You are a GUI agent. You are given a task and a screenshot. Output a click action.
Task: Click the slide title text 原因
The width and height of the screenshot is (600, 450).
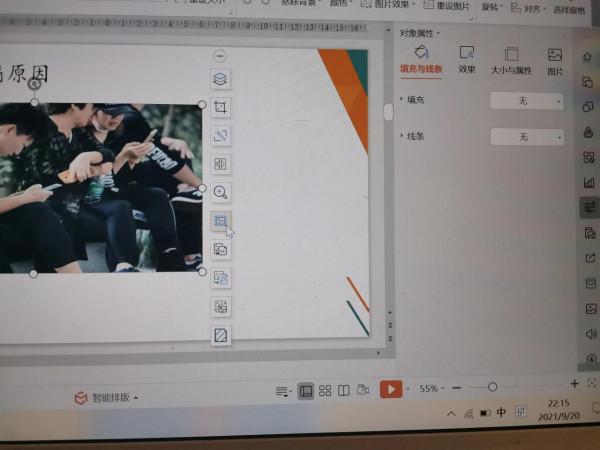[28, 73]
